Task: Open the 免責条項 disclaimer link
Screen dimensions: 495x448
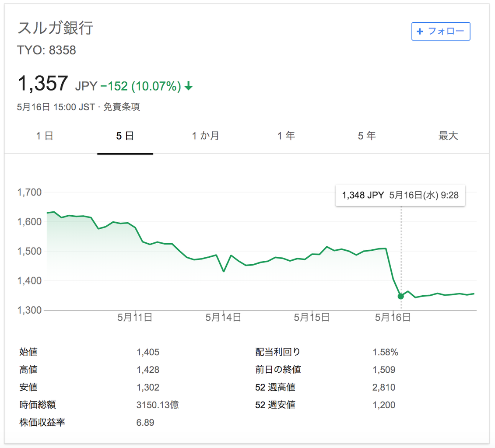Action: point(122,107)
